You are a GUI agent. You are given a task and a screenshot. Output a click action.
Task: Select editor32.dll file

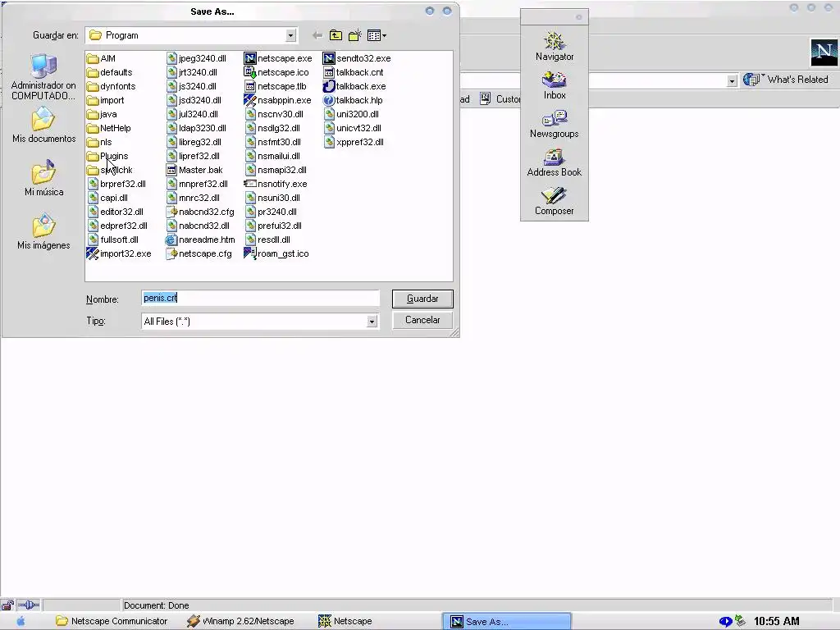pyautogui.click(x=115, y=212)
